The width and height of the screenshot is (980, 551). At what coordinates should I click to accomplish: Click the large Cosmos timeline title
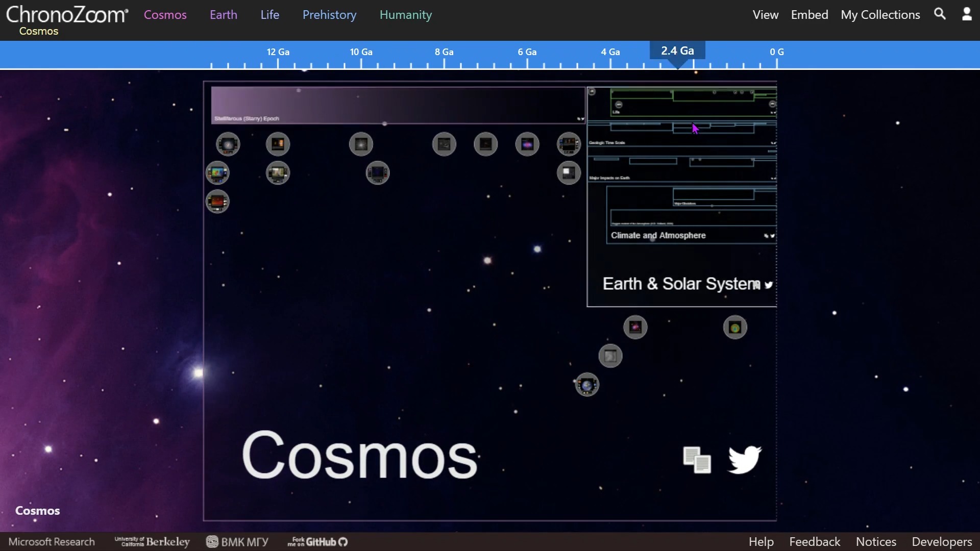click(360, 455)
